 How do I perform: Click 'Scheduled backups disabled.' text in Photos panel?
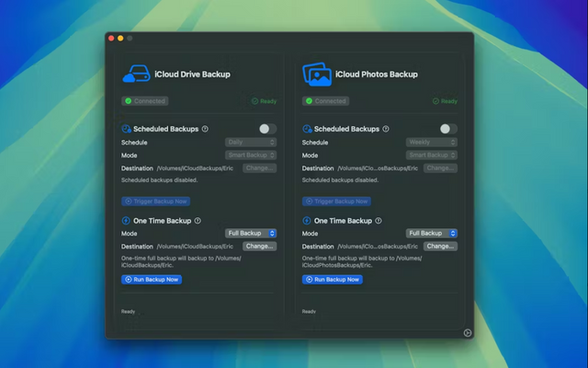[340, 180]
